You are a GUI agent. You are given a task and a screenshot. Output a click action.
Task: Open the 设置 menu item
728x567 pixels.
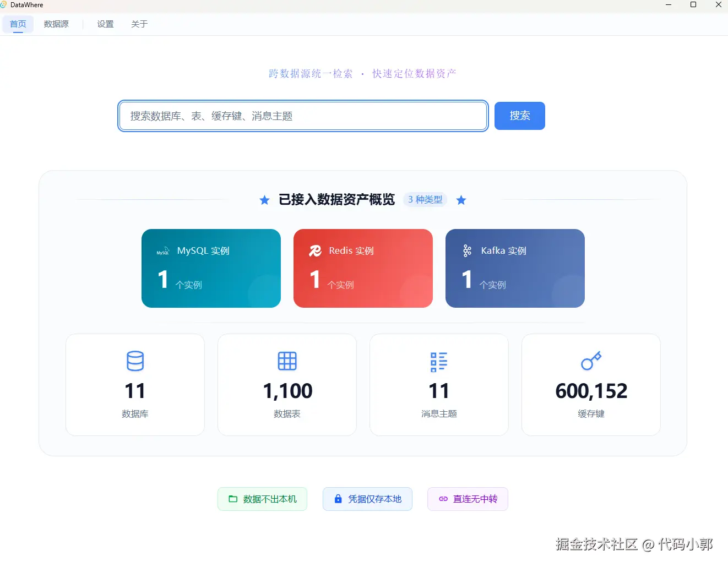click(105, 24)
